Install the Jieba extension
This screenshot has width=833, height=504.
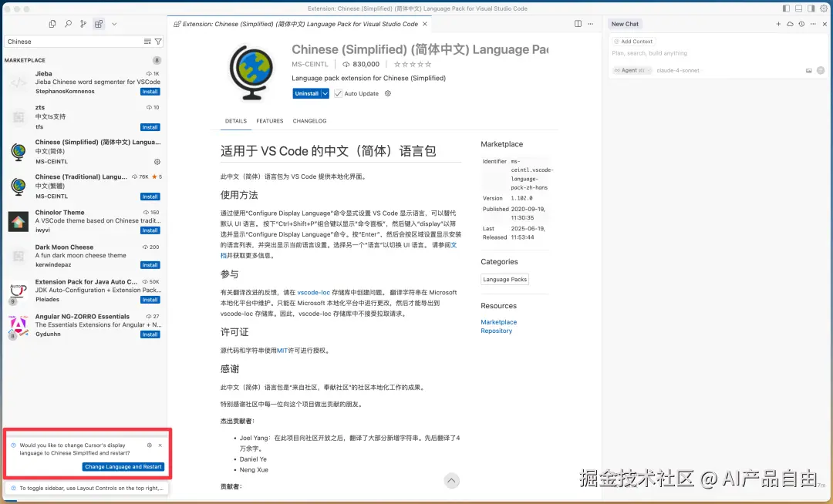150,92
